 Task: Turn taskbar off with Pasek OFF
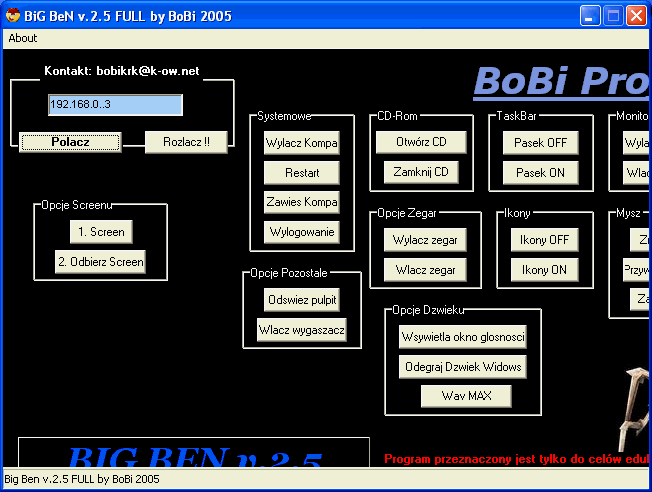pos(540,143)
